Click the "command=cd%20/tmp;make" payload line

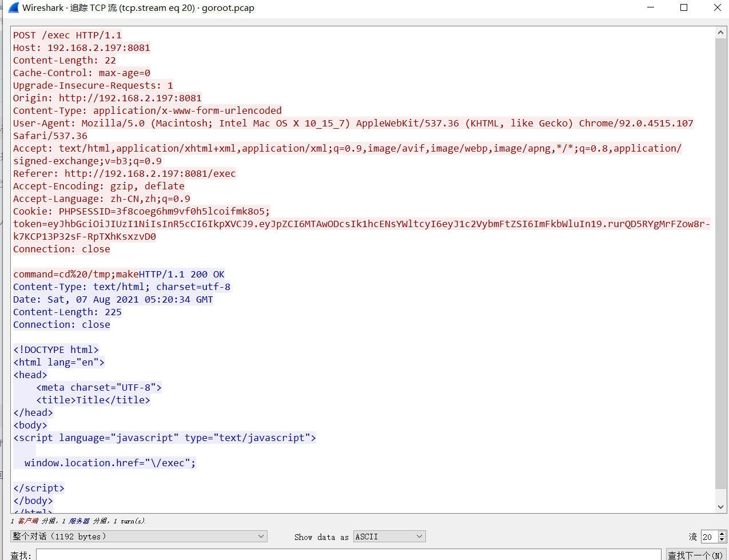click(76, 274)
